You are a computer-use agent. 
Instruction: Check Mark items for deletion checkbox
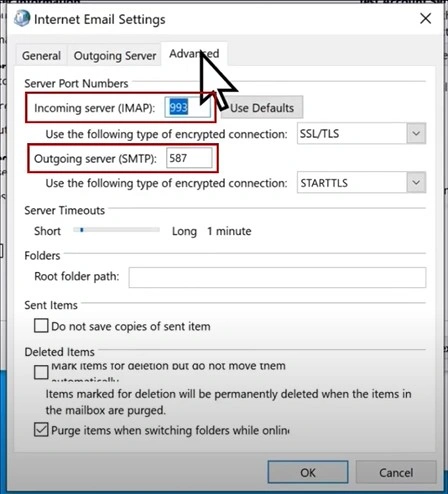(41, 372)
